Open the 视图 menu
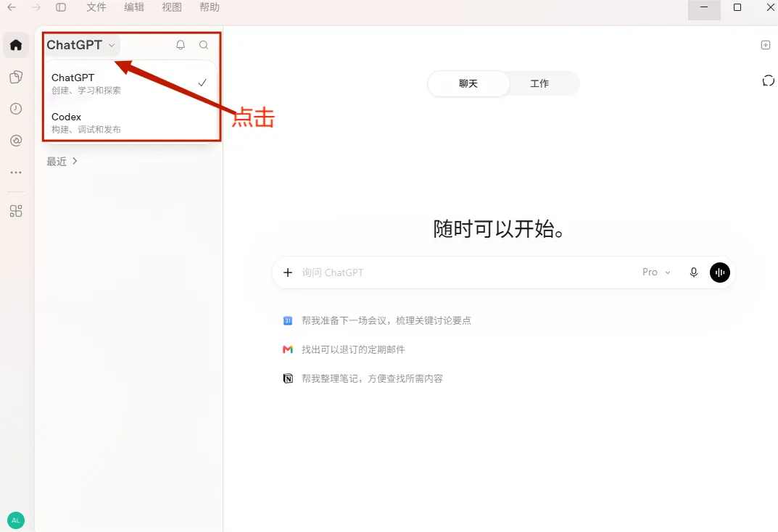The height and width of the screenshot is (532, 778). (172, 7)
